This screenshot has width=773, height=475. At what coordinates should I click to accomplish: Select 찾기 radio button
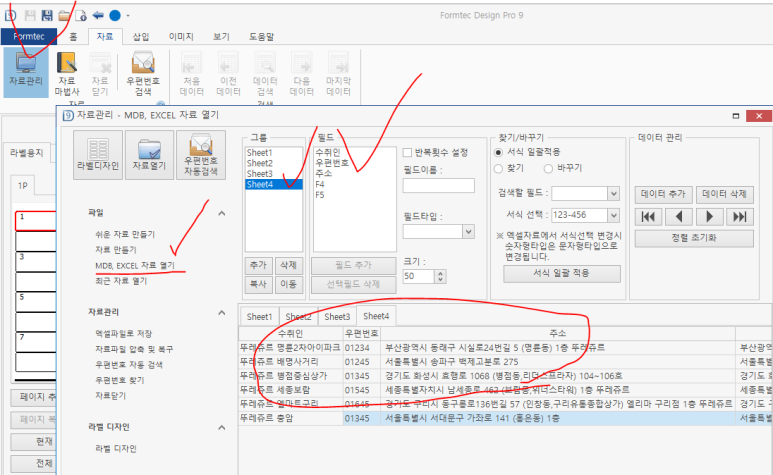498,169
